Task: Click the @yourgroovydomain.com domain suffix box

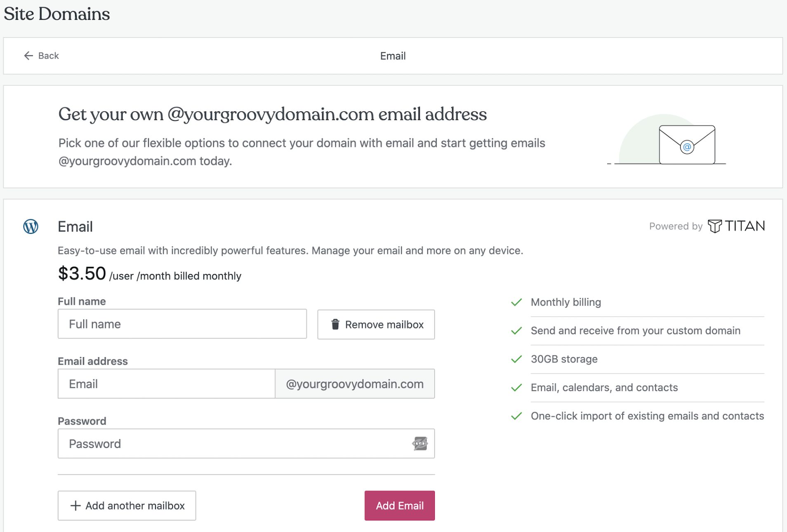Action: (355, 384)
